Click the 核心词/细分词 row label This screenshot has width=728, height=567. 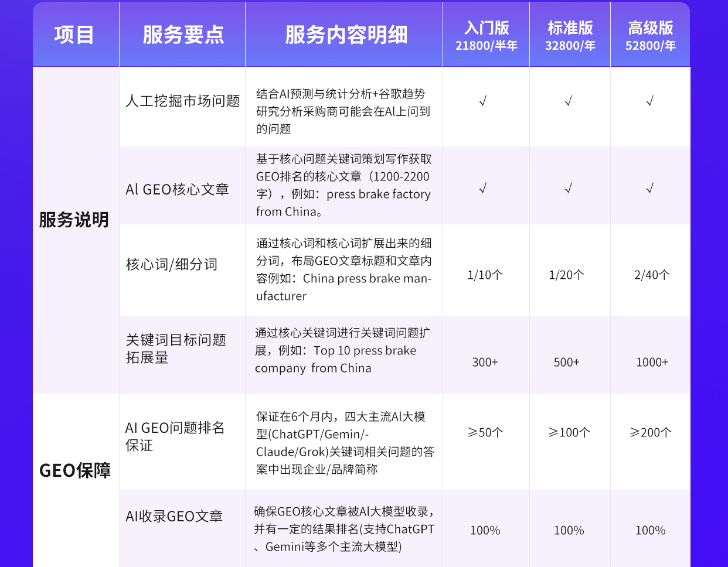(172, 264)
